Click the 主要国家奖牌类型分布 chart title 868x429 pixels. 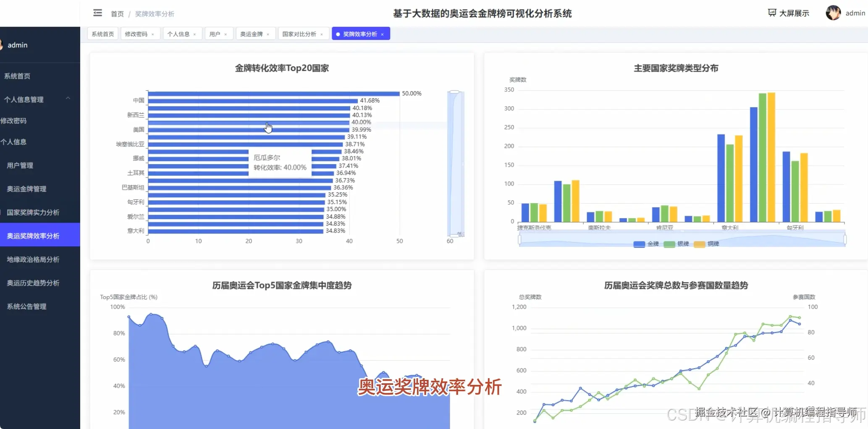pos(676,68)
